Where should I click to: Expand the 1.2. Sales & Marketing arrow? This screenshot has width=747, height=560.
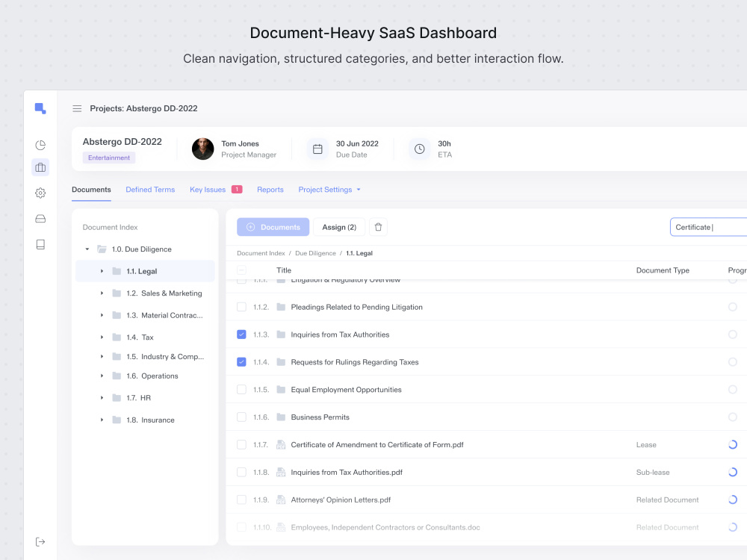click(x=102, y=293)
